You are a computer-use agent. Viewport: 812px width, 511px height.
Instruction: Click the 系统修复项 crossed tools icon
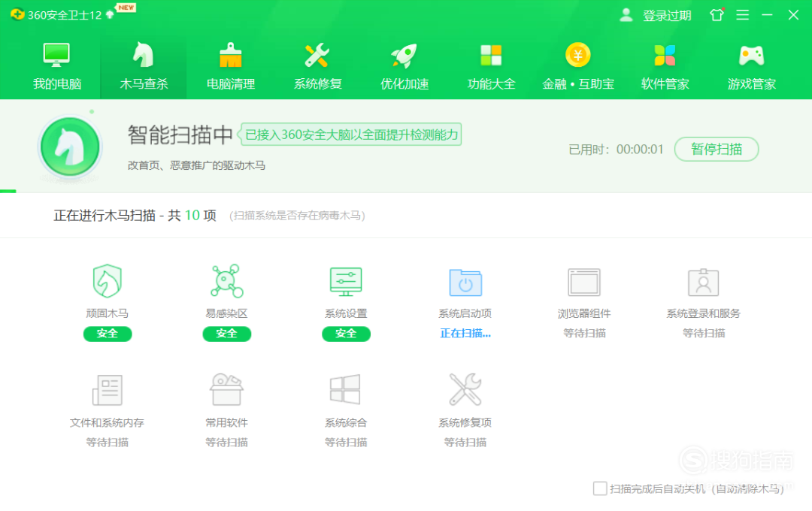click(x=465, y=389)
